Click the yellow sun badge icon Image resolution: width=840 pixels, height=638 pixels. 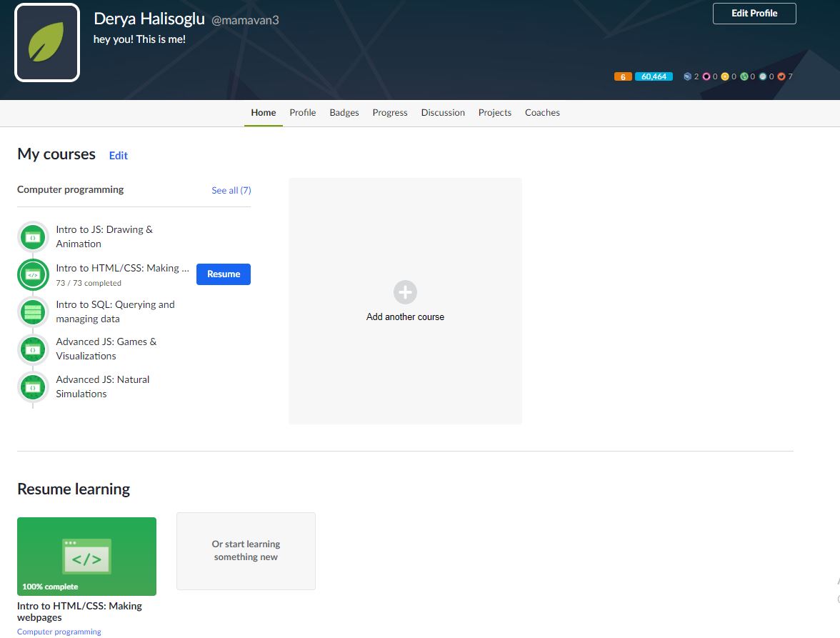coord(725,76)
